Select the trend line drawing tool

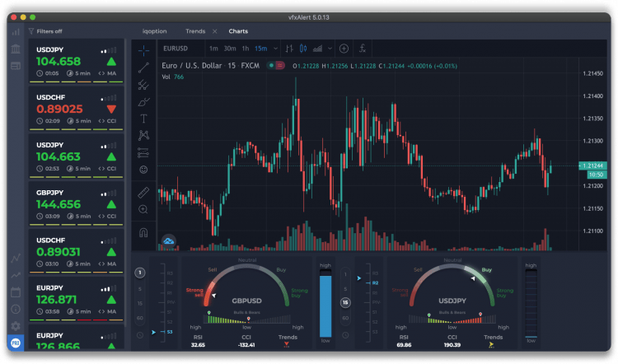pyautogui.click(x=143, y=67)
